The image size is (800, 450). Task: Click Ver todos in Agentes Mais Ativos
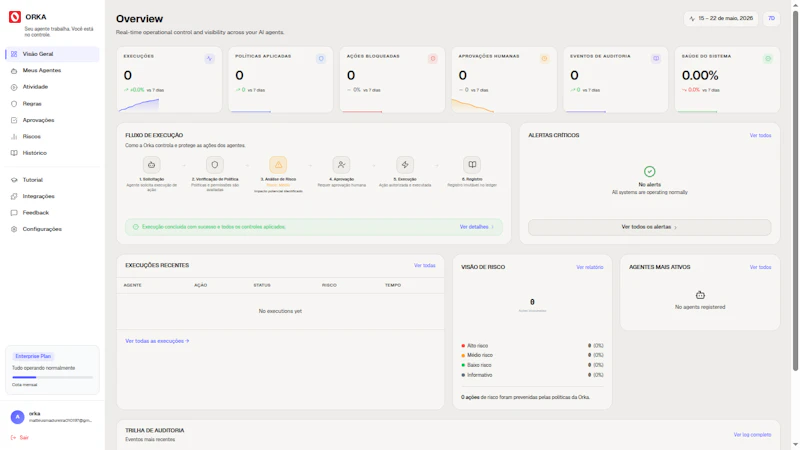coord(760,267)
